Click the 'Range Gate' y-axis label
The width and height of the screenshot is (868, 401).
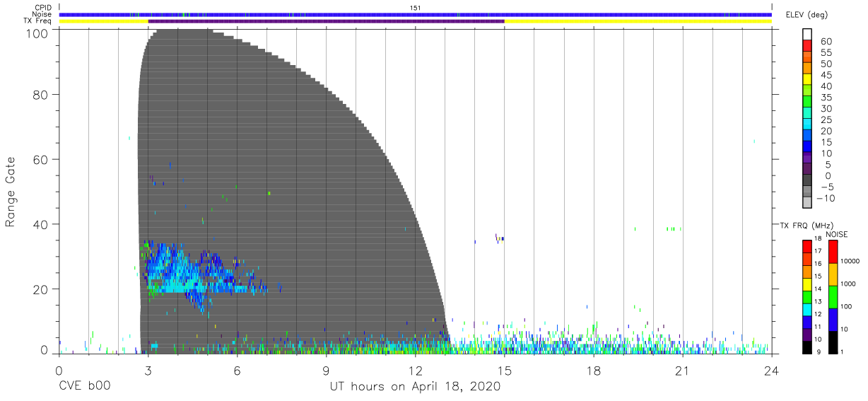point(11,191)
